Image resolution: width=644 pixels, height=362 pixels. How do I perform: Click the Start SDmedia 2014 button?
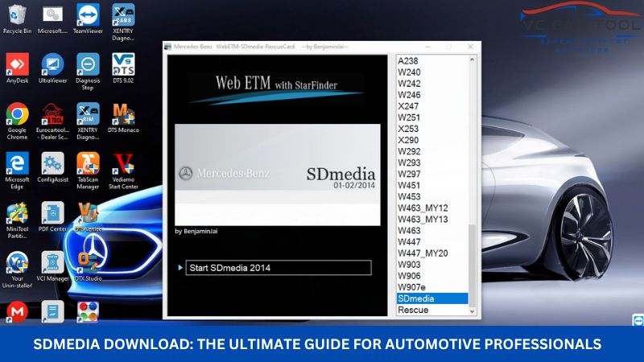click(x=279, y=268)
